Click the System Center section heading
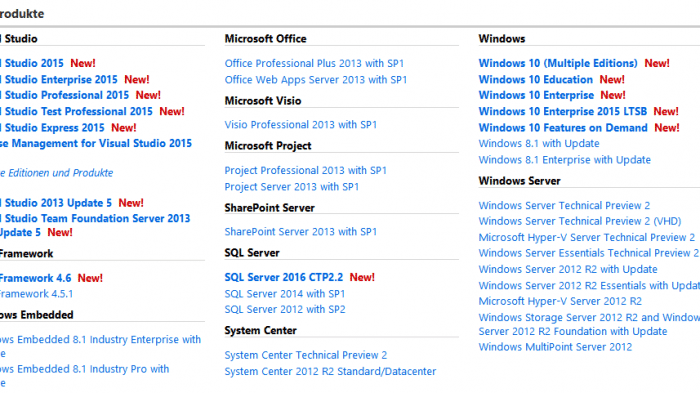The width and height of the screenshot is (700, 393). coord(261,330)
